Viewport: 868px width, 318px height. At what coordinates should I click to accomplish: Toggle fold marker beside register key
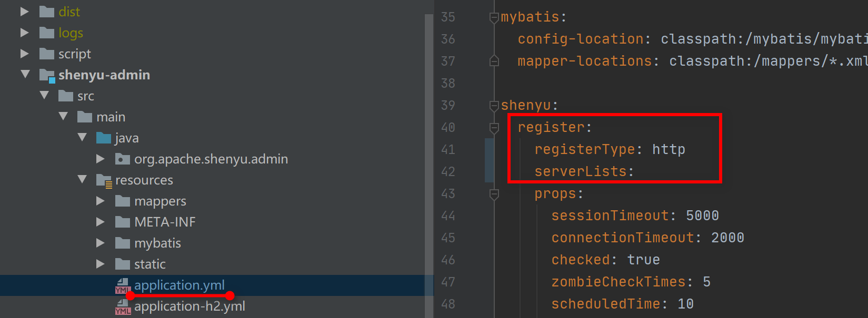(x=494, y=128)
